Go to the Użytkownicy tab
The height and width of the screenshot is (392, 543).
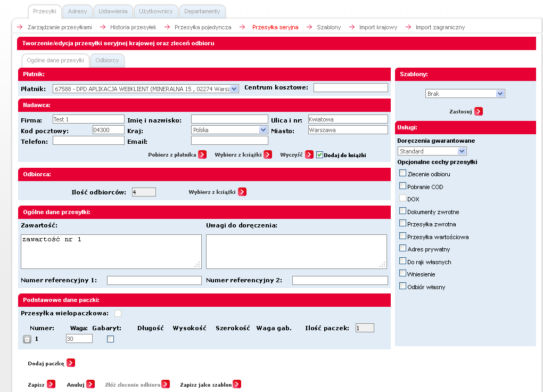click(156, 11)
